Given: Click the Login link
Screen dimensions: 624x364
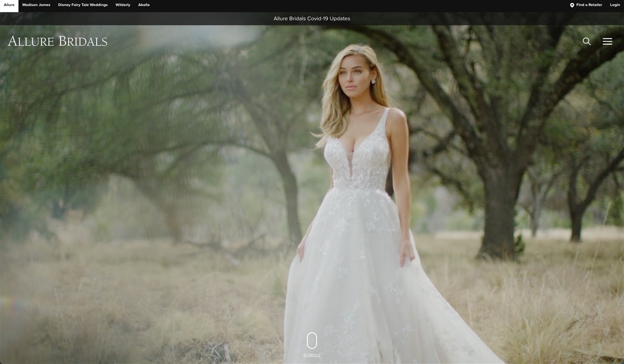Looking at the screenshot, I should 615,5.
